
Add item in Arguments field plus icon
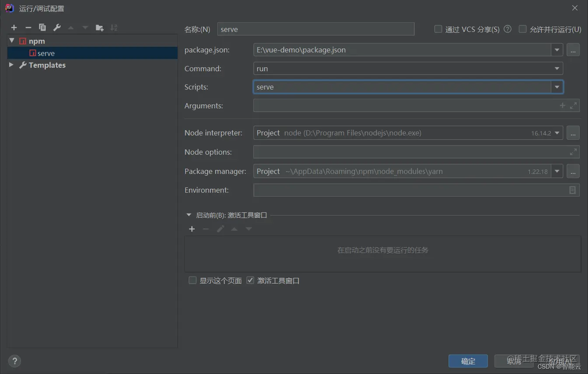coord(563,105)
